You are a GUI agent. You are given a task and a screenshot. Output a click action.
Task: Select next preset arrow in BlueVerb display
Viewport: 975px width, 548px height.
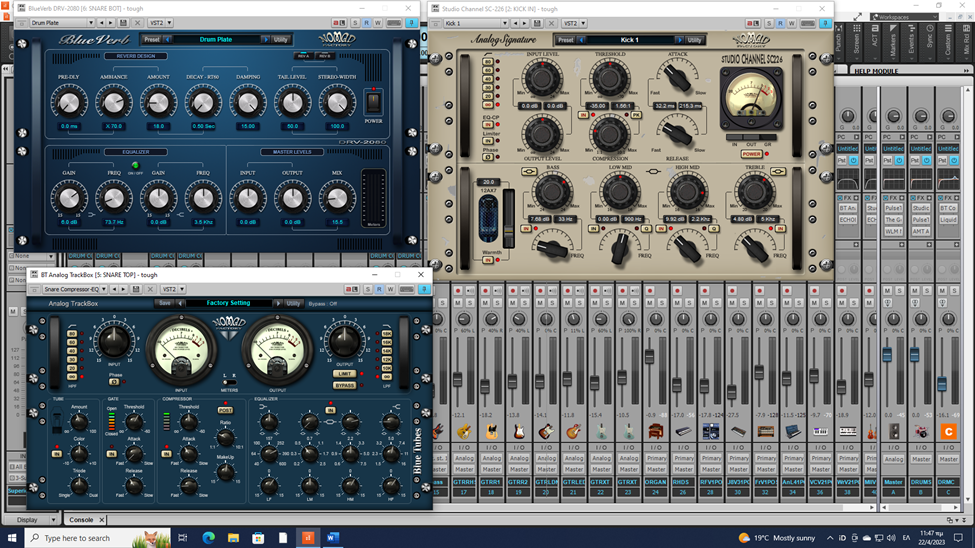point(266,39)
